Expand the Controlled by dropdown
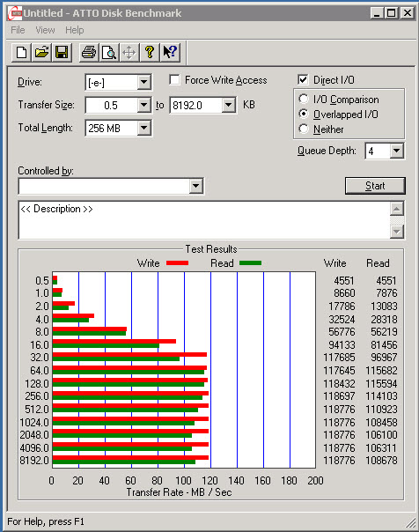Screen dimensions: 419x532 [196, 186]
